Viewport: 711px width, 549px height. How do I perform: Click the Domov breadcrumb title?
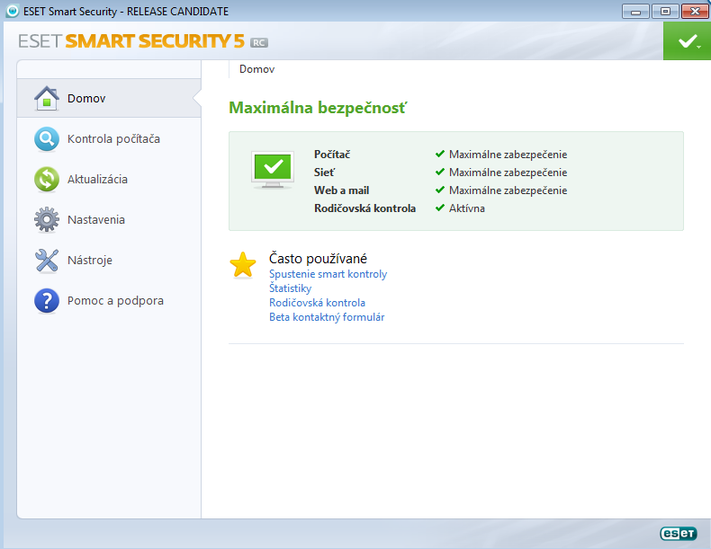tap(257, 69)
